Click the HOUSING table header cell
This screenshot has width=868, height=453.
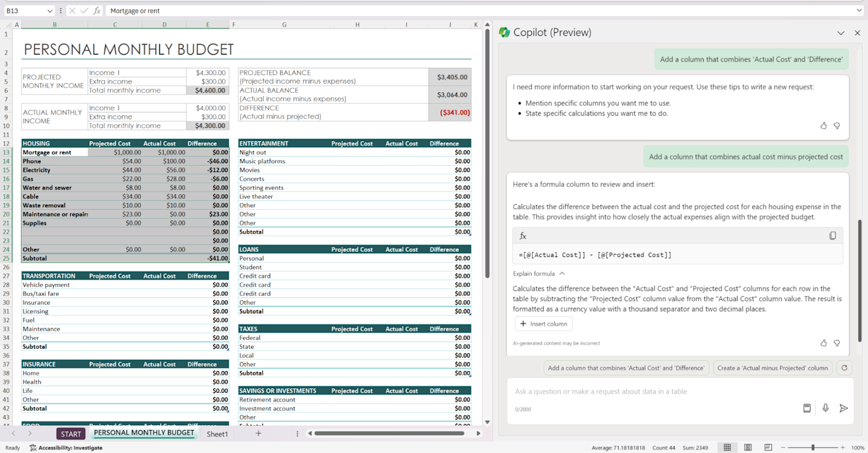coord(55,143)
